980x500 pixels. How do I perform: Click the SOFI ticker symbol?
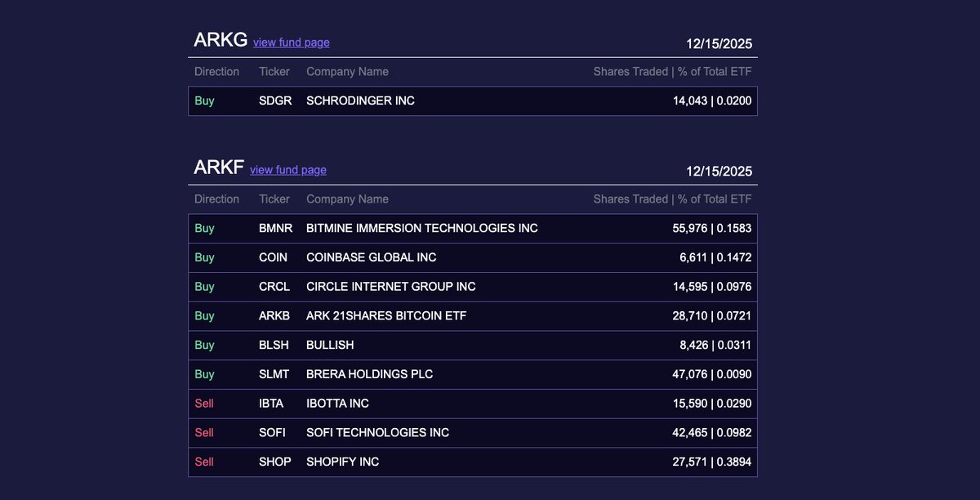273,432
